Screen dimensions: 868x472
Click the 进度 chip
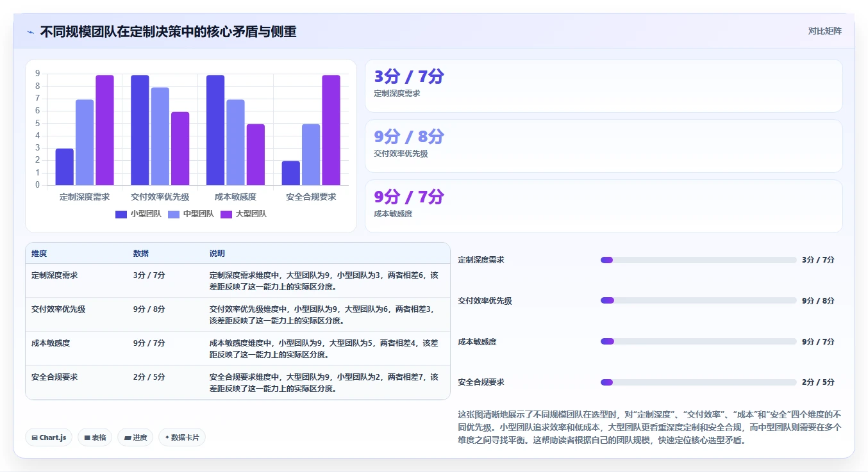click(x=135, y=437)
